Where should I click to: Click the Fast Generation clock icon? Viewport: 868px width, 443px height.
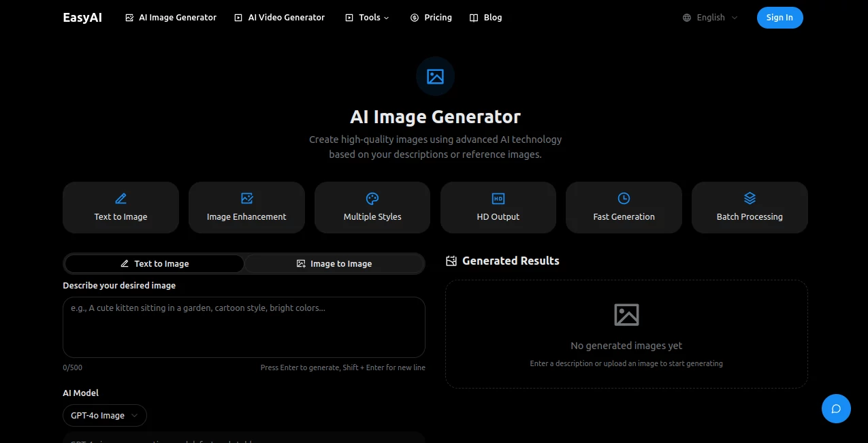[624, 198]
